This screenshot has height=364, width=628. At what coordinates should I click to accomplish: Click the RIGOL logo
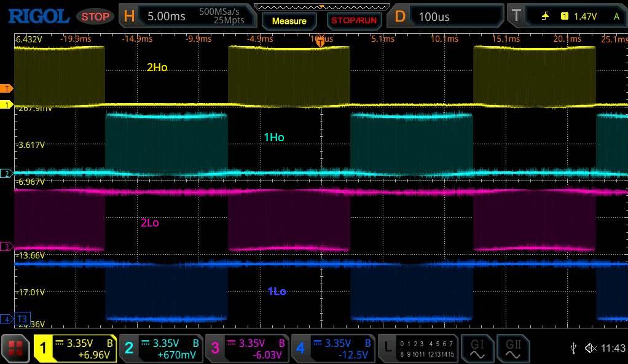pyautogui.click(x=38, y=16)
